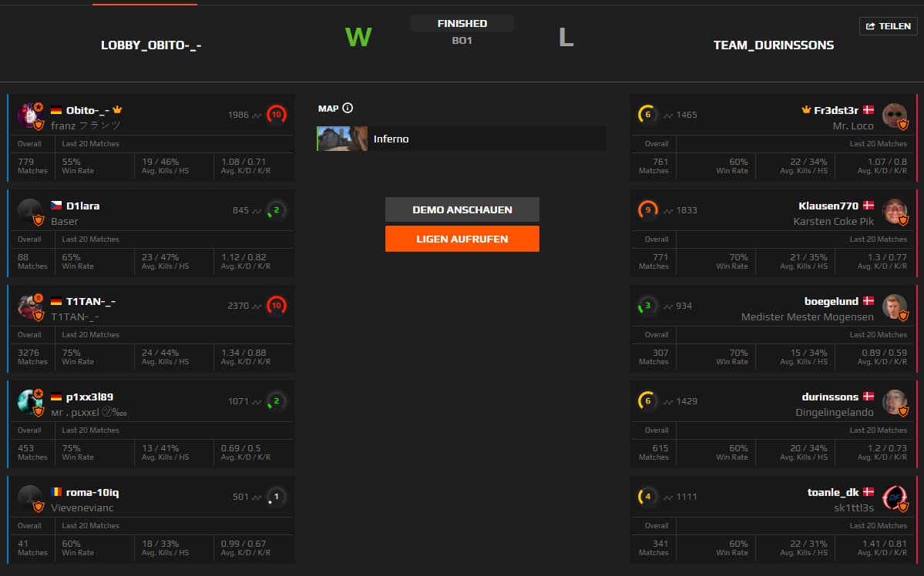Click Romanian flag next to roma-10iq
Image resolution: width=924 pixels, height=576 pixels.
56,492
